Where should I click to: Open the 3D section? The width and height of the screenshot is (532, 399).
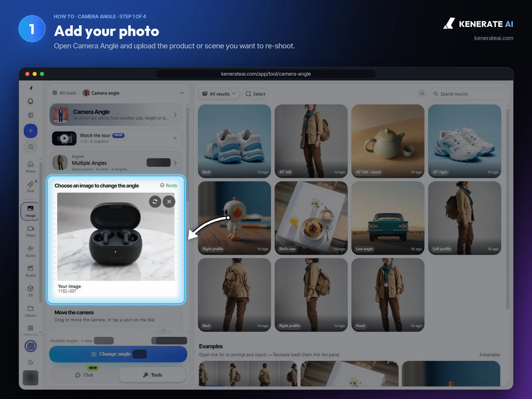pos(31,291)
